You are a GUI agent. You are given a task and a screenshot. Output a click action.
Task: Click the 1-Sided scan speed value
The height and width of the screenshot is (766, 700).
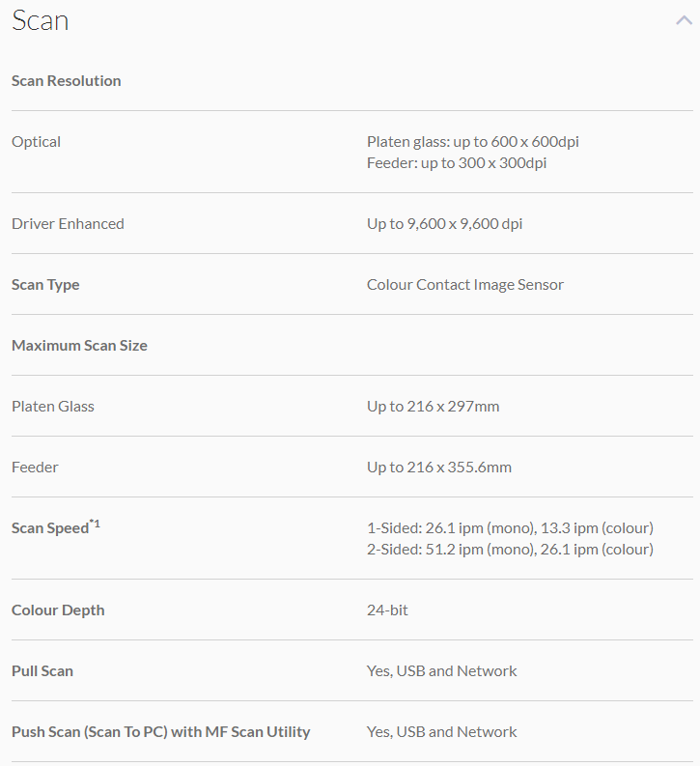click(510, 528)
